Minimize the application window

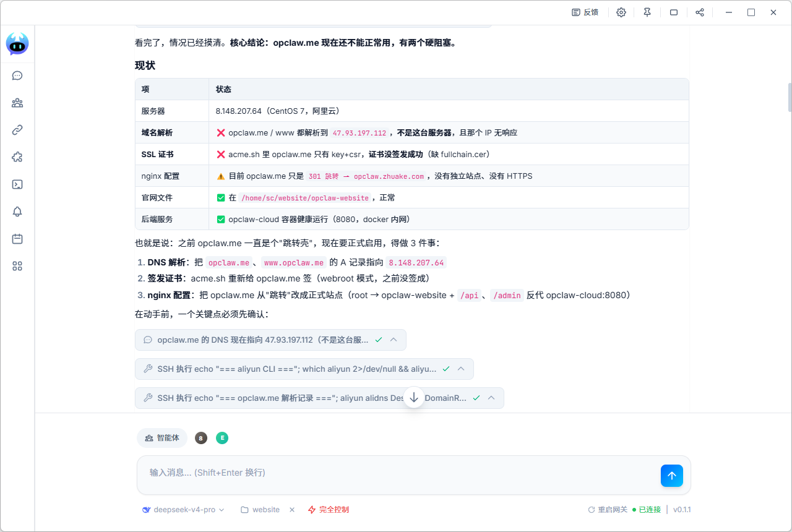click(x=729, y=12)
